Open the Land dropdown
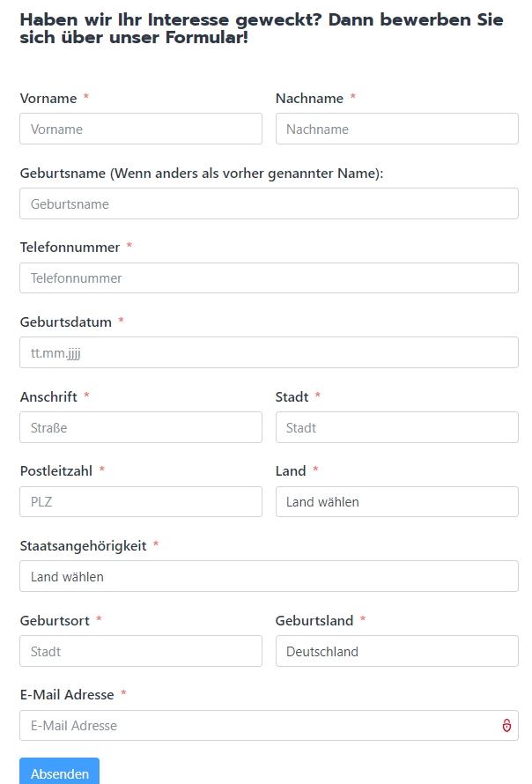 397,501
